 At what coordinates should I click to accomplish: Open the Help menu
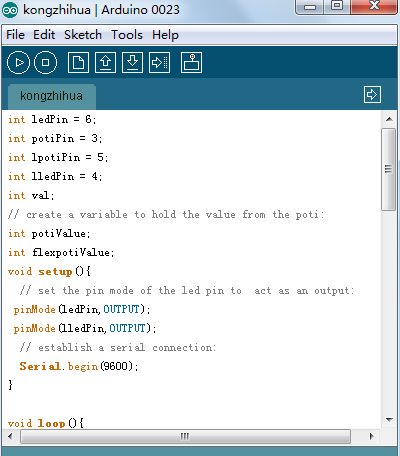pyautogui.click(x=165, y=35)
